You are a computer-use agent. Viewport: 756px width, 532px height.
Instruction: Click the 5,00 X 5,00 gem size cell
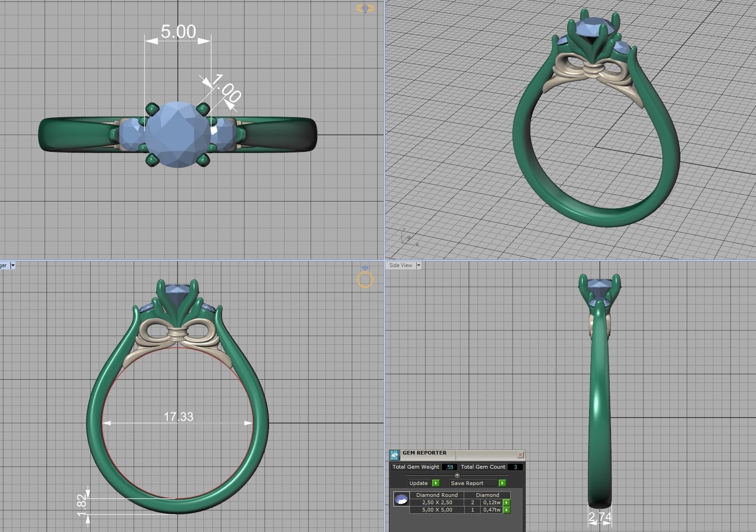437,510
